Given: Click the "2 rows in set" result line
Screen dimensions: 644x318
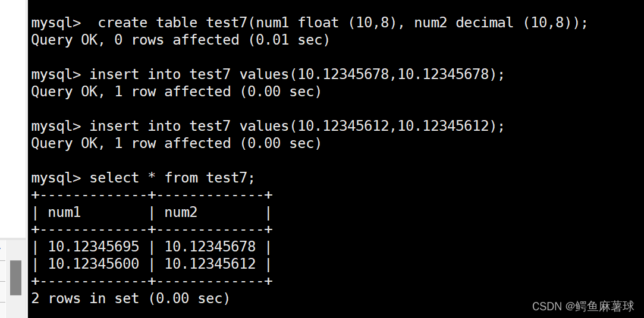Looking at the screenshot, I should coord(130,298).
